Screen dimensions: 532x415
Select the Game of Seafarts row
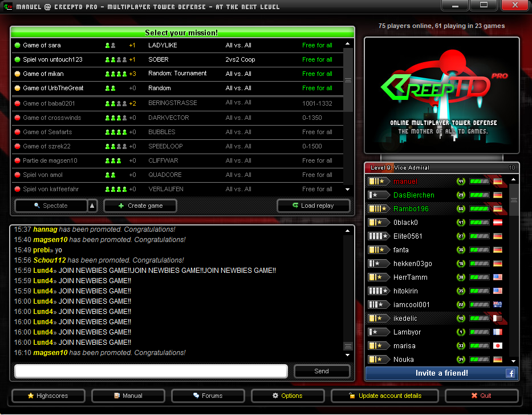[x=177, y=132]
